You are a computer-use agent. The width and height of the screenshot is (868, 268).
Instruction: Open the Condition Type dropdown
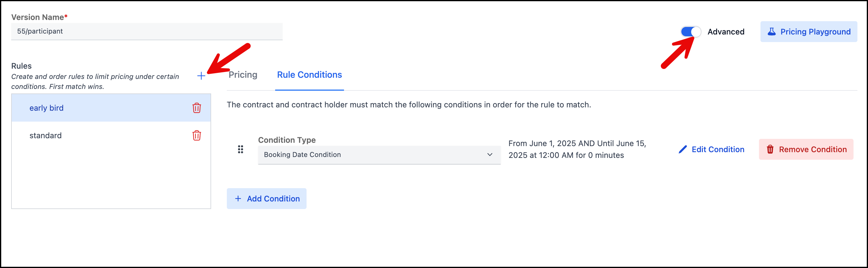tap(379, 155)
